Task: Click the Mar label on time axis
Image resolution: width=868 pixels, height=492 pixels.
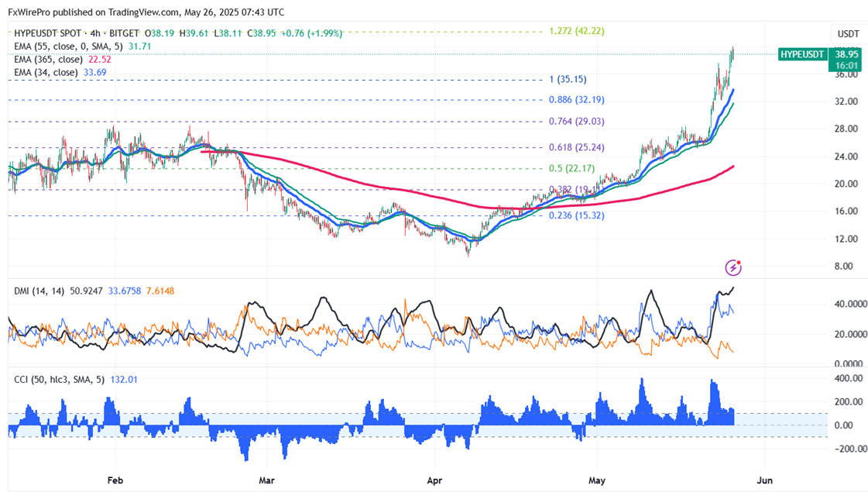Action: [x=267, y=480]
